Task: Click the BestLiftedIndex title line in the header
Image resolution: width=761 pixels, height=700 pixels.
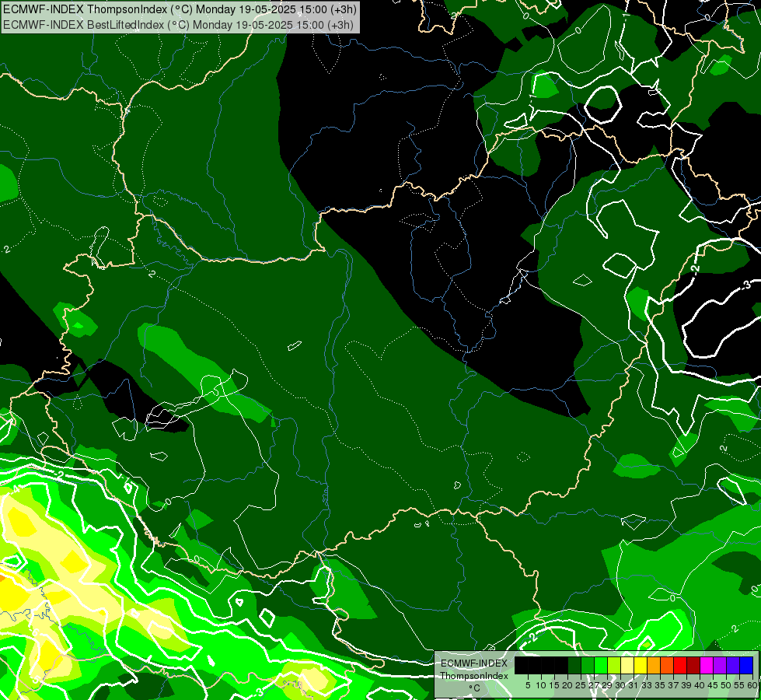Action: 179,25
